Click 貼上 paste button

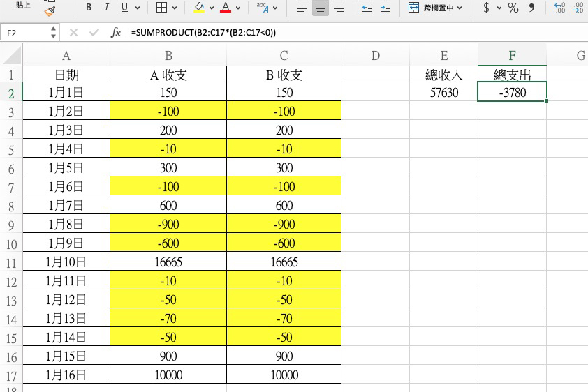23,6
